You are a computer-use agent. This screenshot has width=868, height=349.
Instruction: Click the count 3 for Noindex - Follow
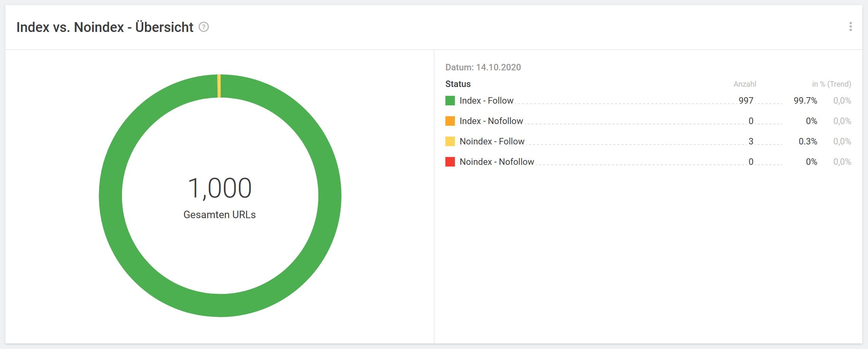pyautogui.click(x=751, y=141)
